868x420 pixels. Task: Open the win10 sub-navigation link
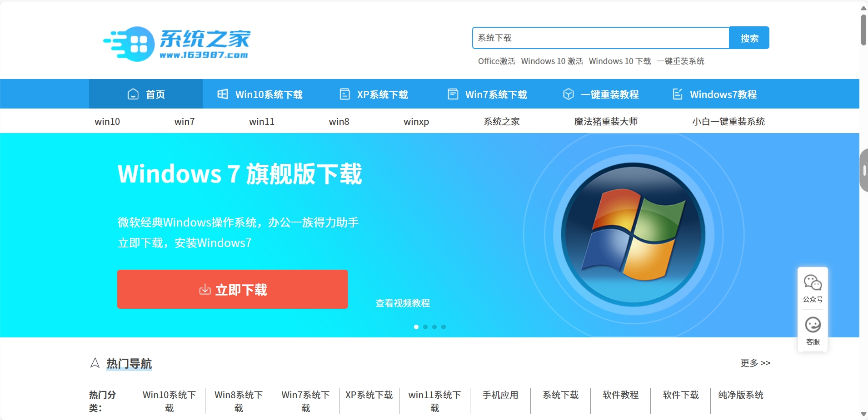[x=107, y=121]
